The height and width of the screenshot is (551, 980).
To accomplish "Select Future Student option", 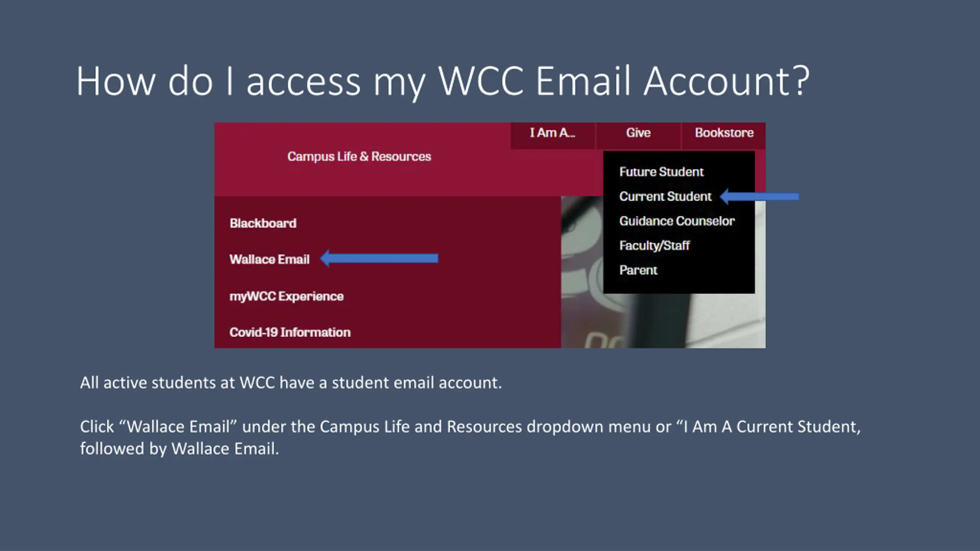I will point(661,172).
